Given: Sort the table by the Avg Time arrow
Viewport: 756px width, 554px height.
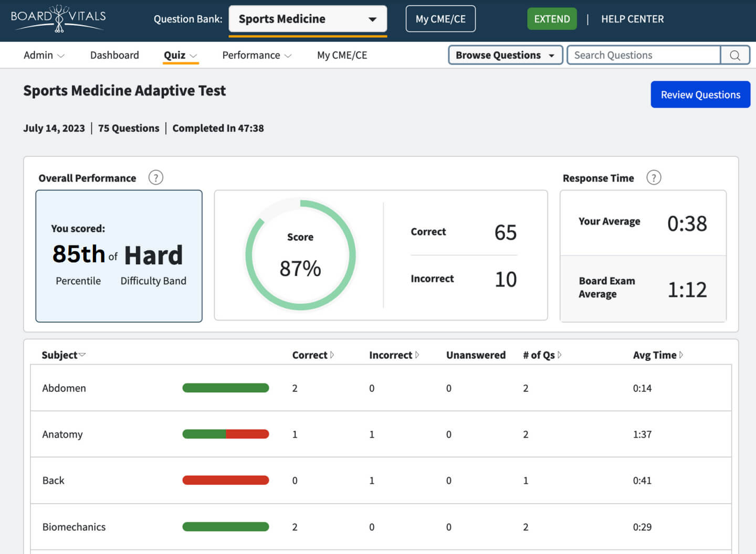Looking at the screenshot, I should click(x=680, y=355).
